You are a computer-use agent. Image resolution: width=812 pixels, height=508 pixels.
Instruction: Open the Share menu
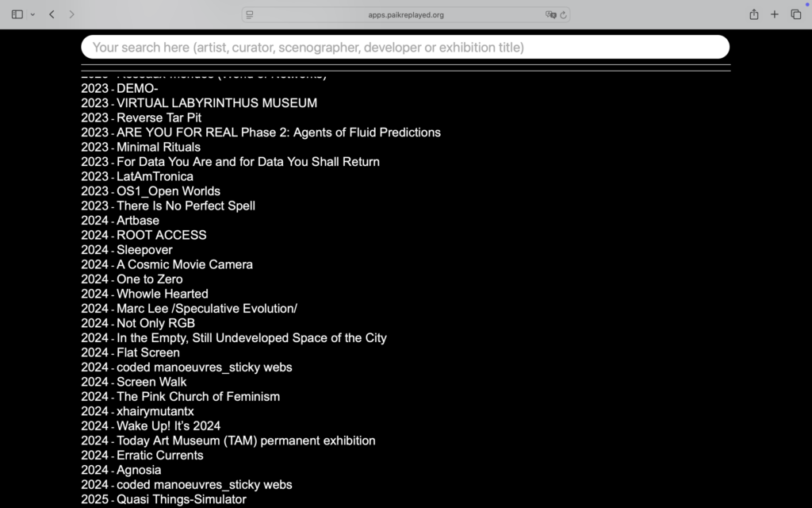click(753, 14)
